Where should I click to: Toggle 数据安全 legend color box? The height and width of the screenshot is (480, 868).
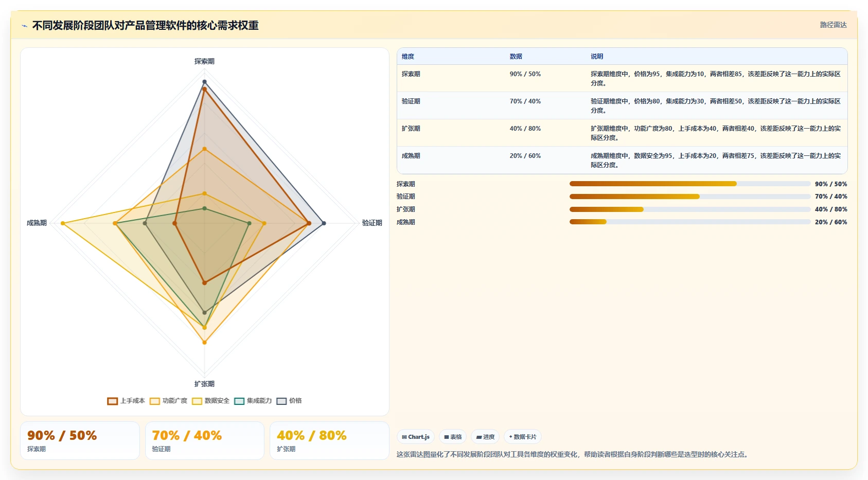point(197,401)
